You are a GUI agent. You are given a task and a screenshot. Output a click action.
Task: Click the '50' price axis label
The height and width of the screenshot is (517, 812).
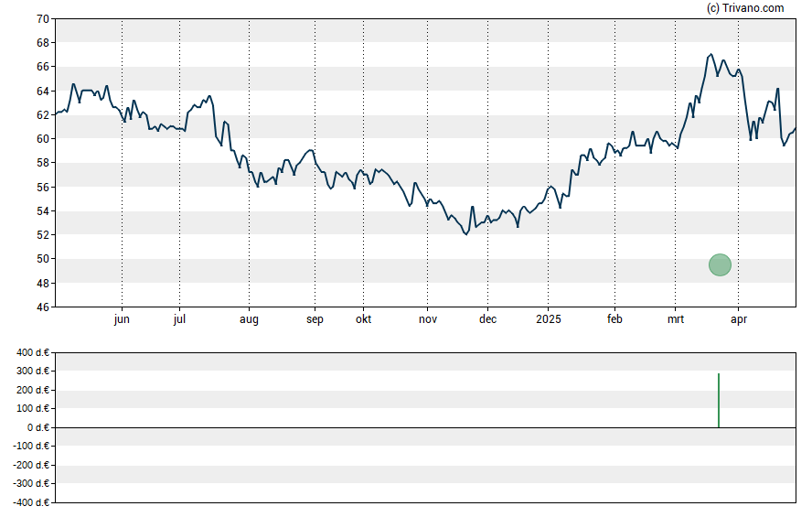tap(43, 259)
